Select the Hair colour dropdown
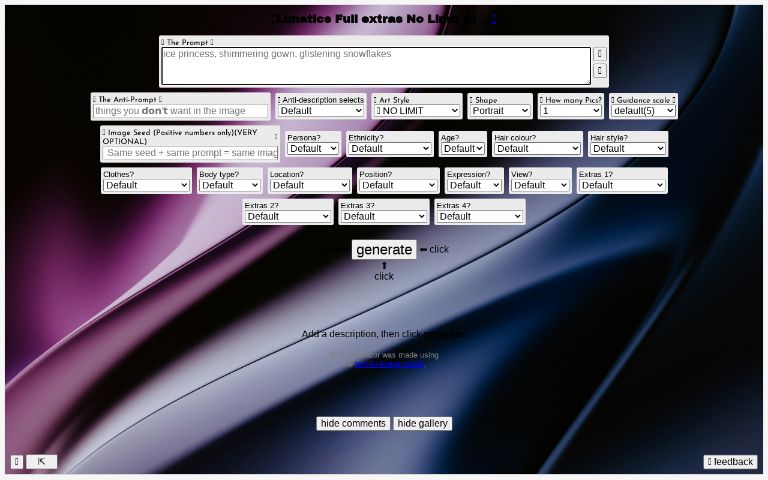 click(537, 148)
